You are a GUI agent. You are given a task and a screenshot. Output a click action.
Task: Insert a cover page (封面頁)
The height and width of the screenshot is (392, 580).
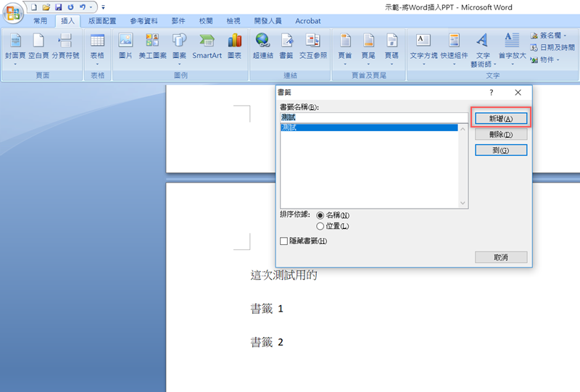tap(15, 50)
